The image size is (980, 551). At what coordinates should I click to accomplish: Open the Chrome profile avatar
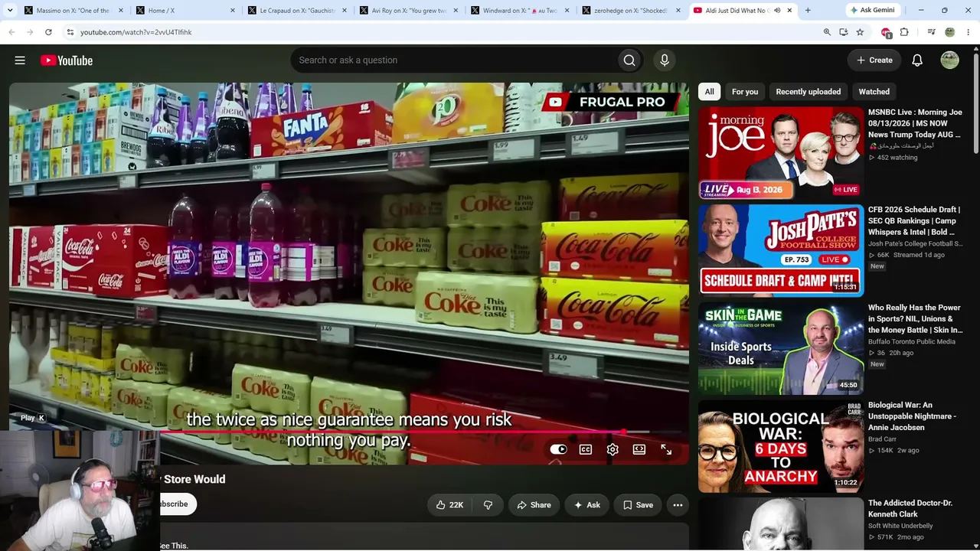tap(950, 32)
